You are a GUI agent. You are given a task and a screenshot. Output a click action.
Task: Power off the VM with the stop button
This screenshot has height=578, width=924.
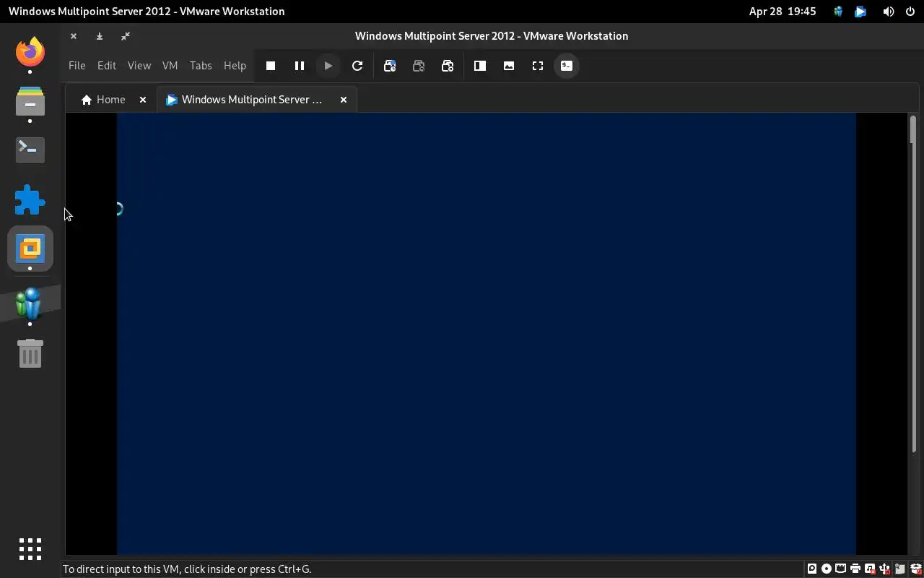click(271, 66)
